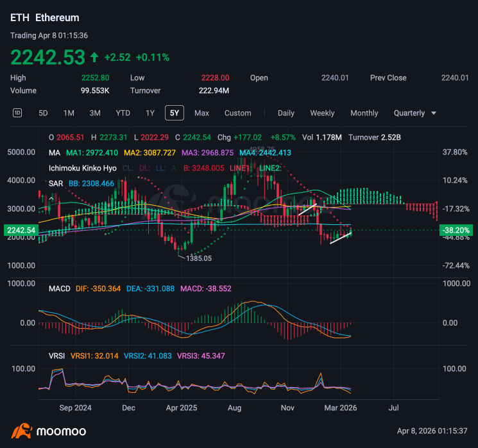Click the MACD: -38.552 value
Image resolution: width=478 pixels, height=448 pixels.
pos(206,288)
